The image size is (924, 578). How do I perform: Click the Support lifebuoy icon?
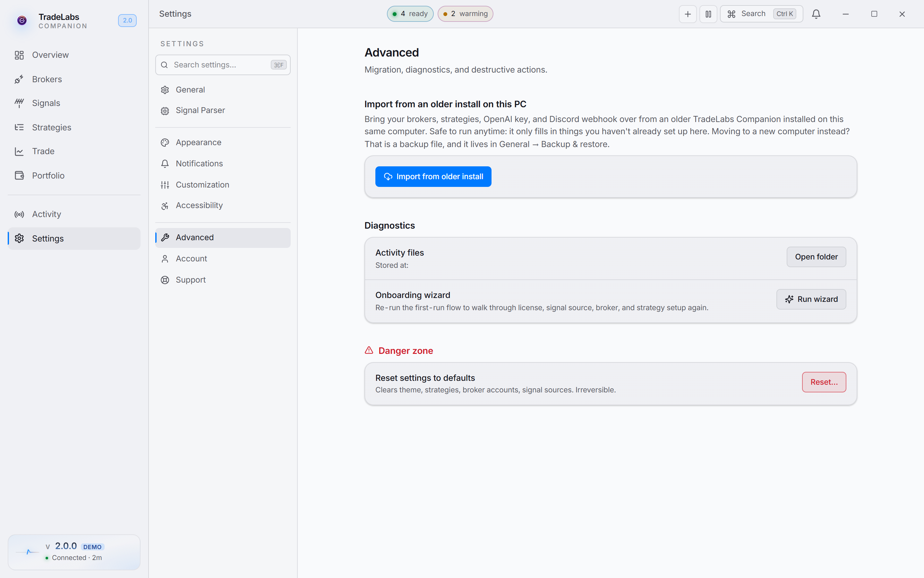(x=165, y=280)
